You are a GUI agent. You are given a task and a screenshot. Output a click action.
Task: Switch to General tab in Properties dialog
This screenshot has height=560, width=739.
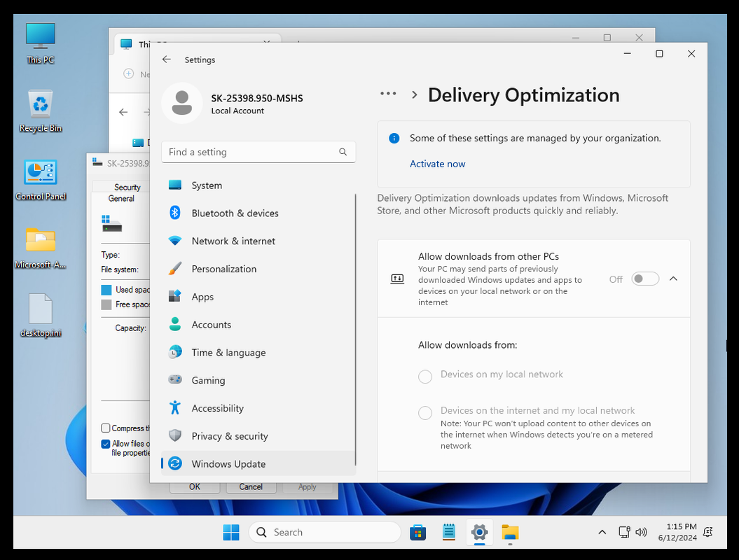pos(121,198)
